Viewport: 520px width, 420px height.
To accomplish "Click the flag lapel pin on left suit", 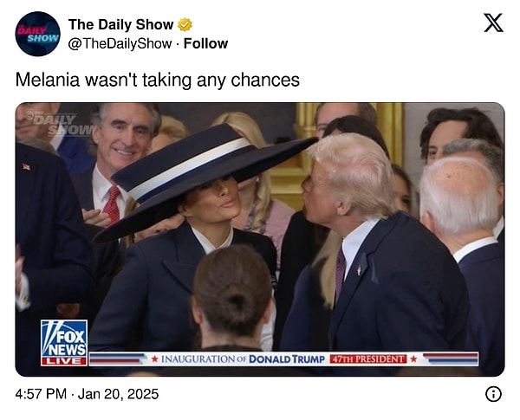I will coord(27,167).
